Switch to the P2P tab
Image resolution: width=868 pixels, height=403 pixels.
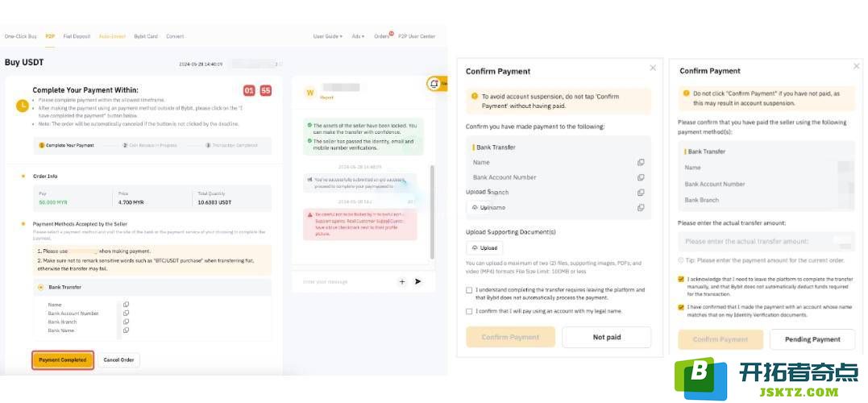[x=50, y=36]
